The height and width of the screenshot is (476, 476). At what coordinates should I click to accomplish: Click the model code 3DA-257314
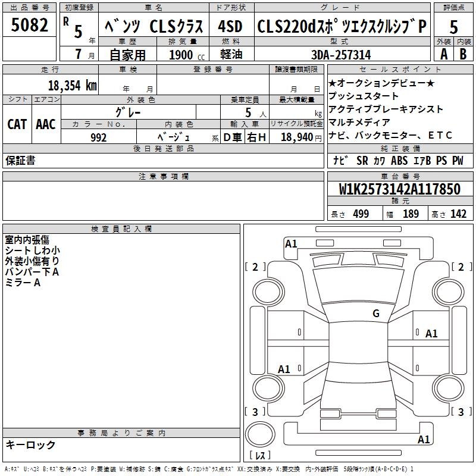[x=341, y=55]
